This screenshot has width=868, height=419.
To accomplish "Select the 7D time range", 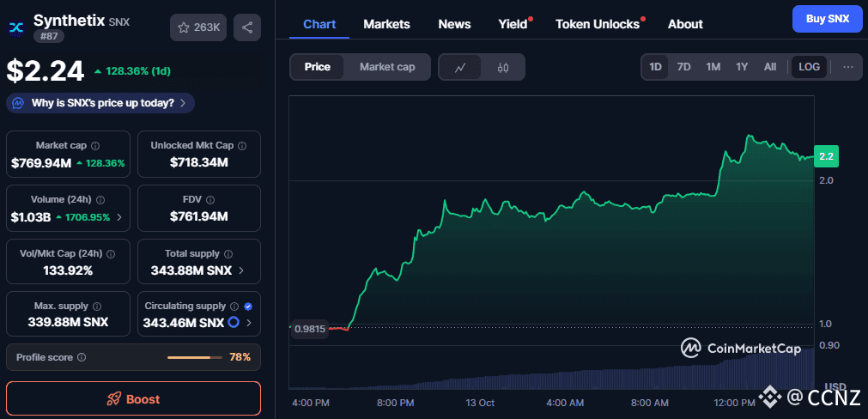I will (683, 67).
